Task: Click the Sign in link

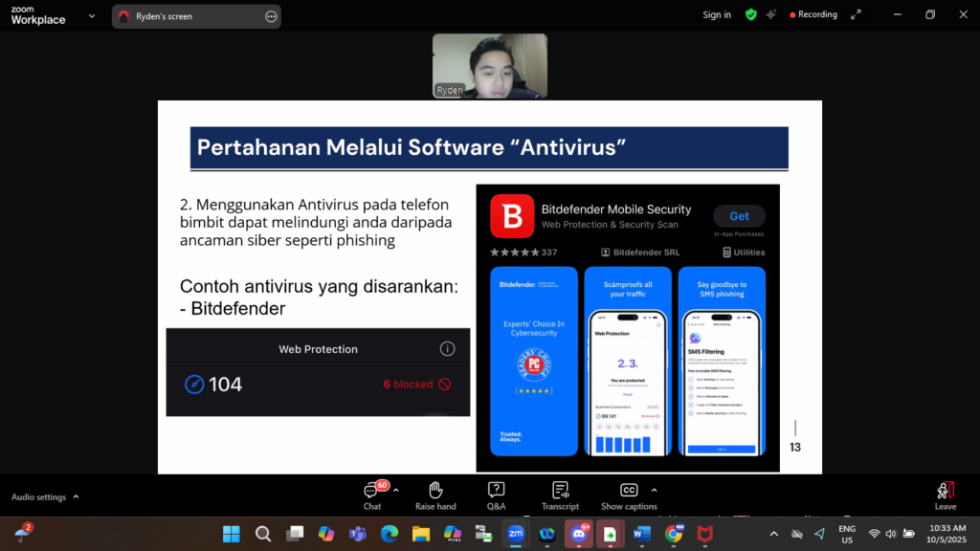Action: coord(716,15)
